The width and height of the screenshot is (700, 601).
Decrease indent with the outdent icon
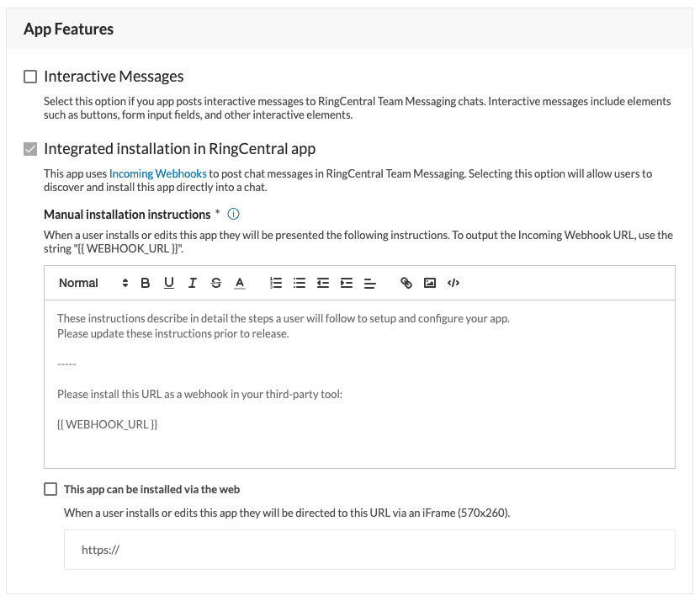(322, 283)
